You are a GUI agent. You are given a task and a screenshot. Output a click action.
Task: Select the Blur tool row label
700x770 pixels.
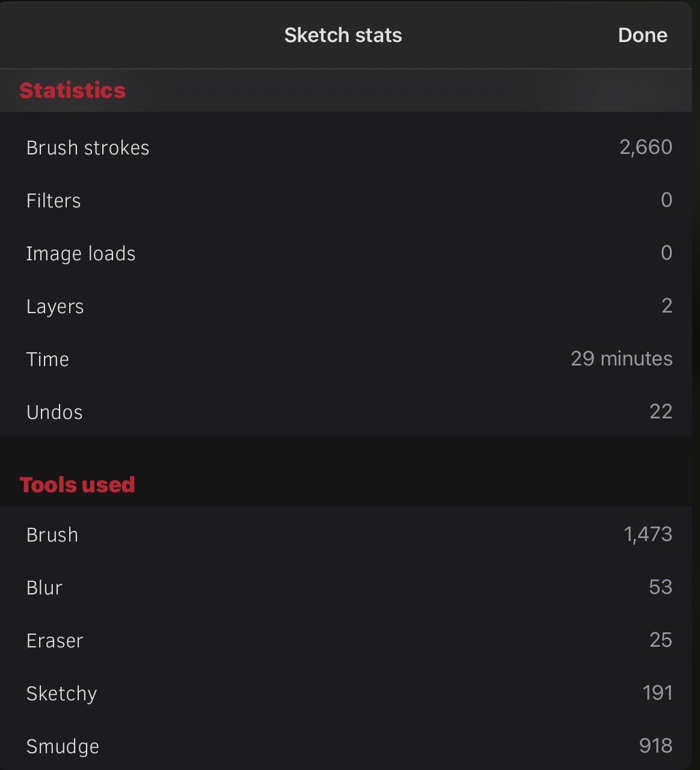pos(45,588)
